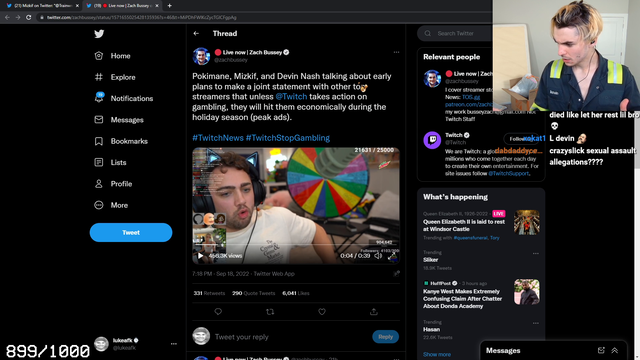Image resolution: width=640 pixels, height=360 pixels.
Task: Open options for Hasan trend
Action: (x=536, y=323)
